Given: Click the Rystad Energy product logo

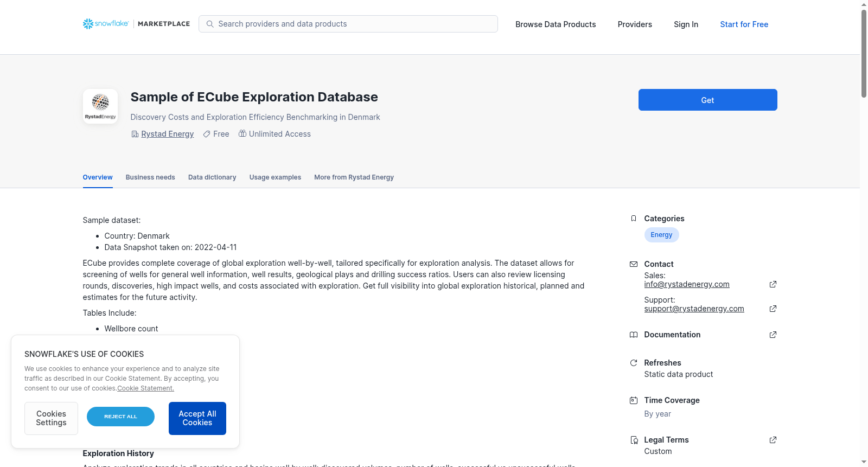Looking at the screenshot, I should (100, 106).
